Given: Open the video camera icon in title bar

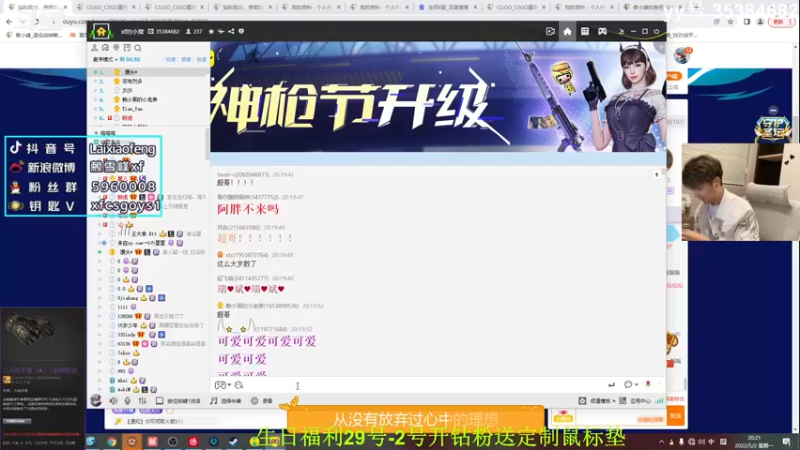Looking at the screenshot, I should coord(550,32).
